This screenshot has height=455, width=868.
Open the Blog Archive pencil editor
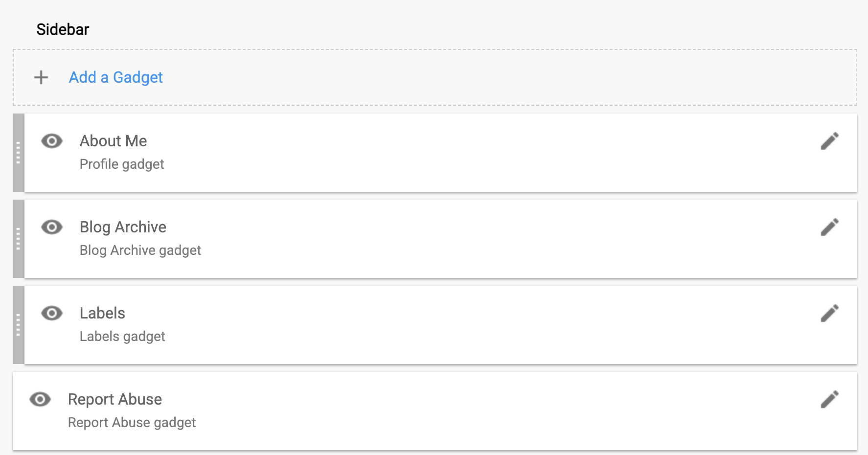click(830, 227)
